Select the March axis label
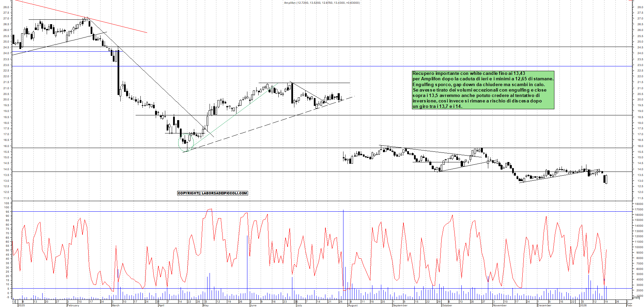Screen dimensions: 644x307 (116, 306)
